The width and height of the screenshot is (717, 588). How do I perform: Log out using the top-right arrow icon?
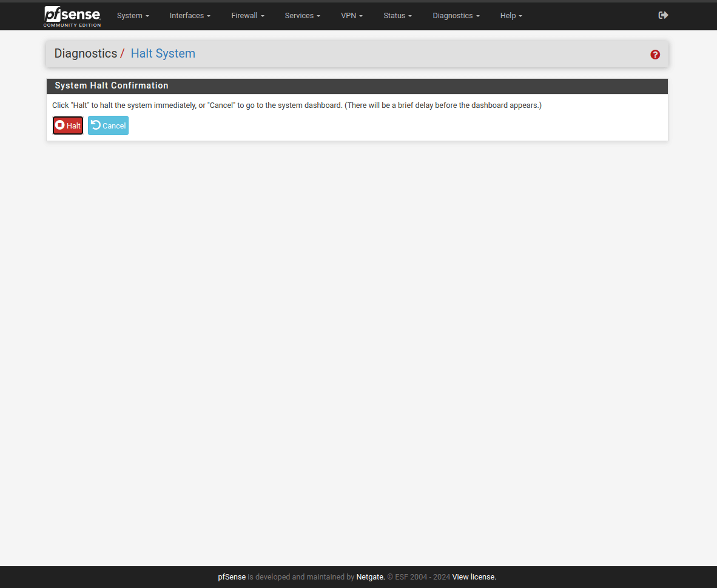[x=663, y=15]
